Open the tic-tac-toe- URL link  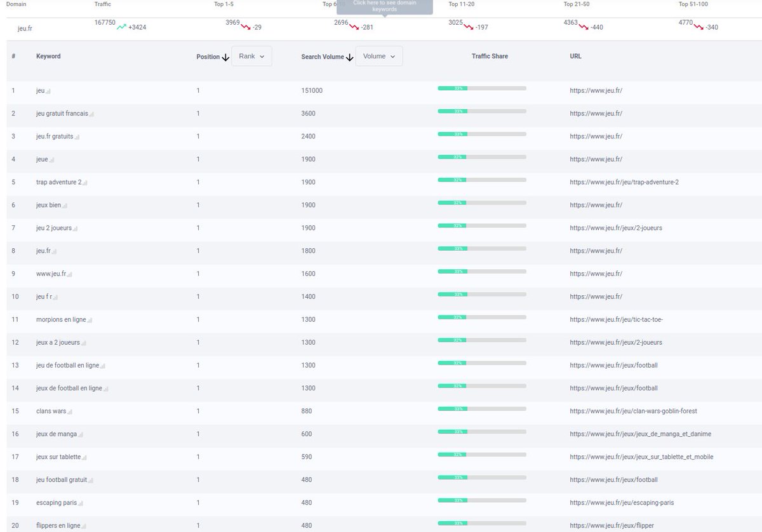pos(616,319)
